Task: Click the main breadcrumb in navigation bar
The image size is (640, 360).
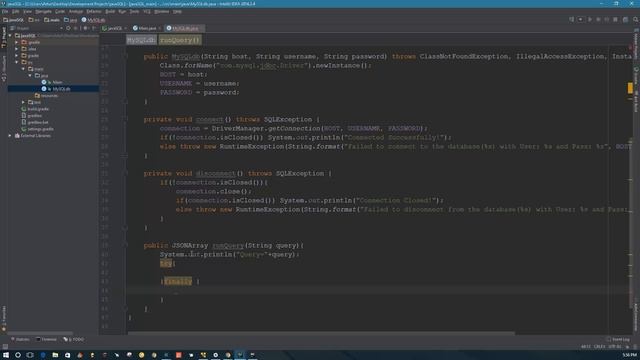Action: [x=52, y=20]
